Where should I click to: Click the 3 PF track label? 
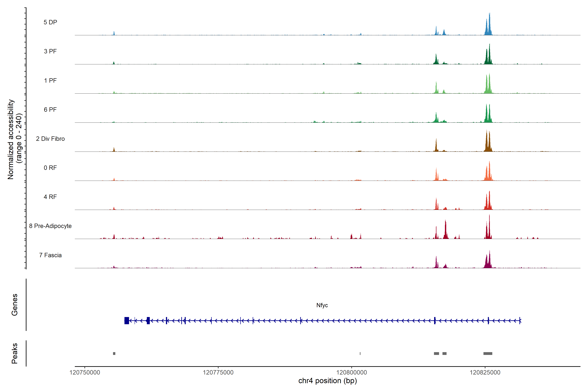coord(50,51)
